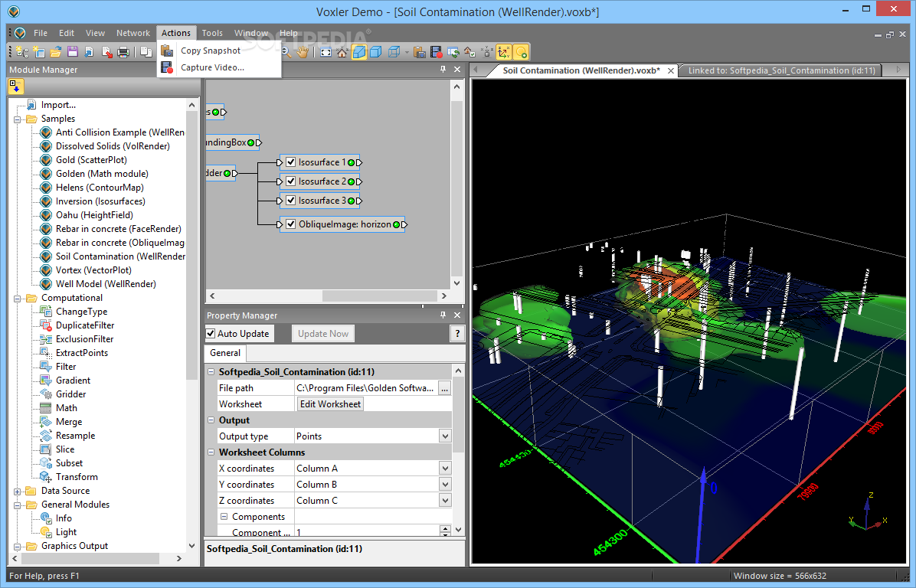Open the Network menu
Viewport: 916px width, 588px height.
coord(133,33)
